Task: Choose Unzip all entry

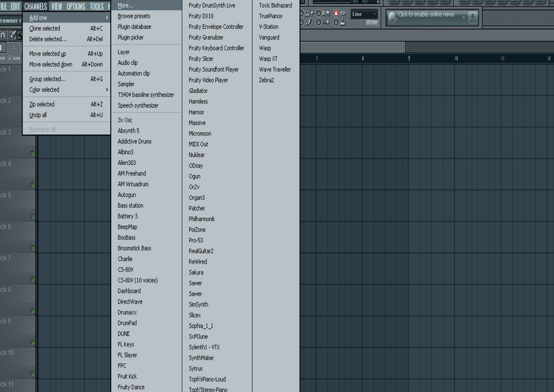Action: tap(66, 115)
